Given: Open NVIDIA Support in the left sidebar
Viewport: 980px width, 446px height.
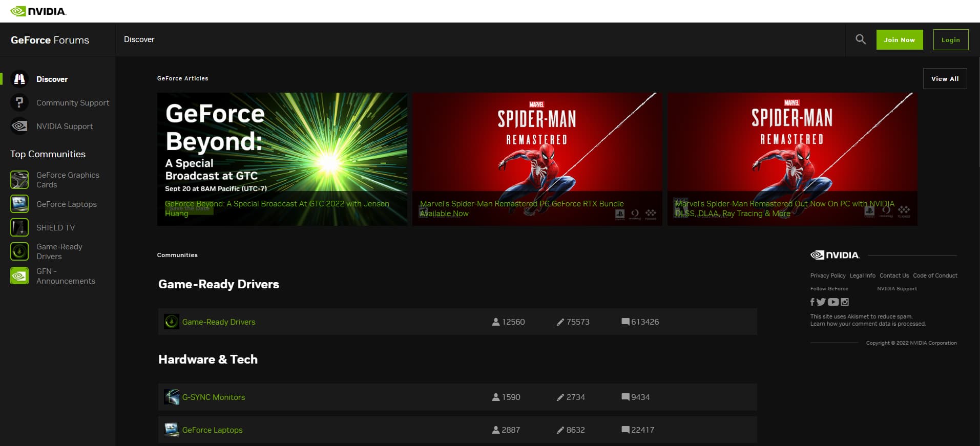Looking at the screenshot, I should tap(65, 126).
